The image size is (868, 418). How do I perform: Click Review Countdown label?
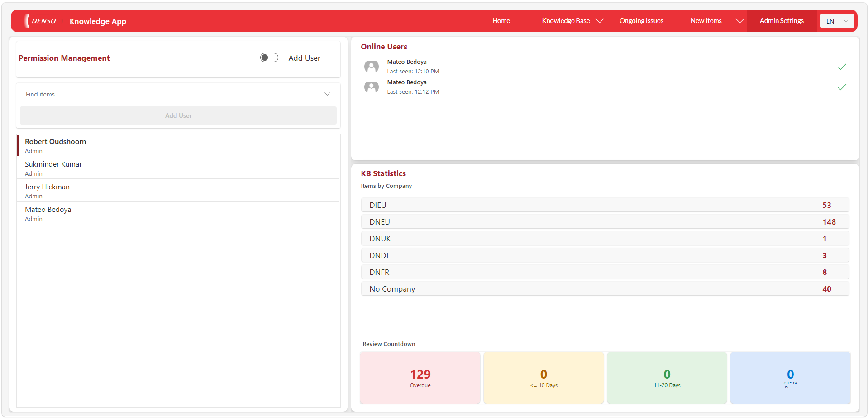tap(389, 344)
